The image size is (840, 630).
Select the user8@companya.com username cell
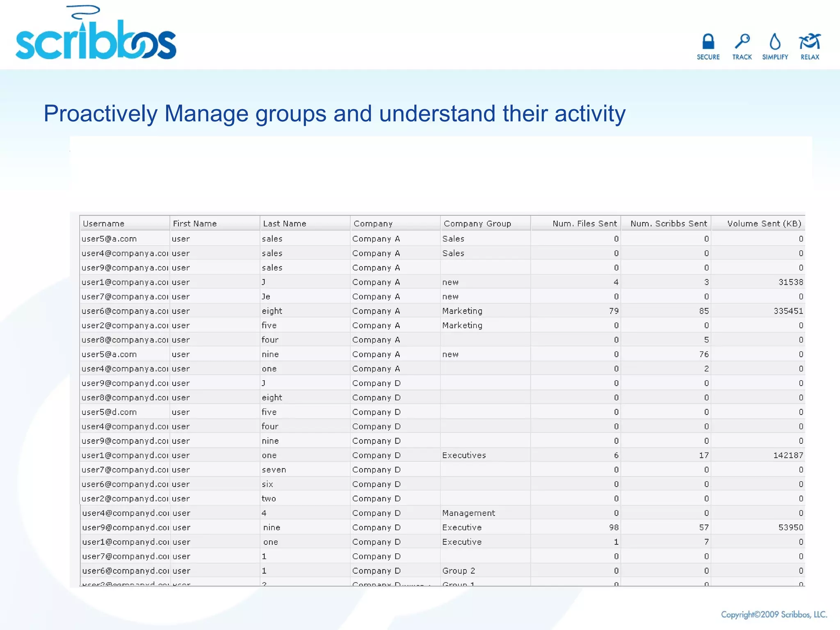(125, 340)
